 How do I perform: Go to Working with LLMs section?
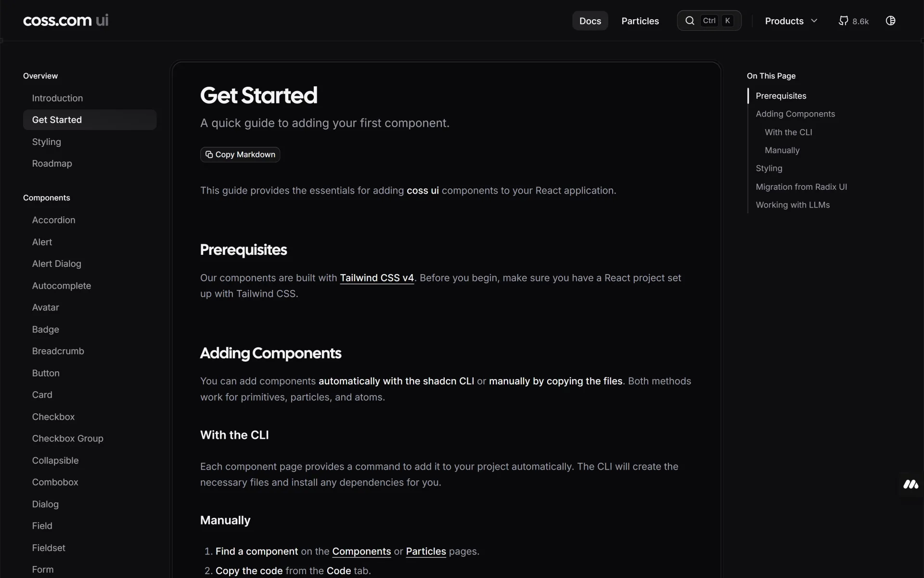(x=793, y=205)
